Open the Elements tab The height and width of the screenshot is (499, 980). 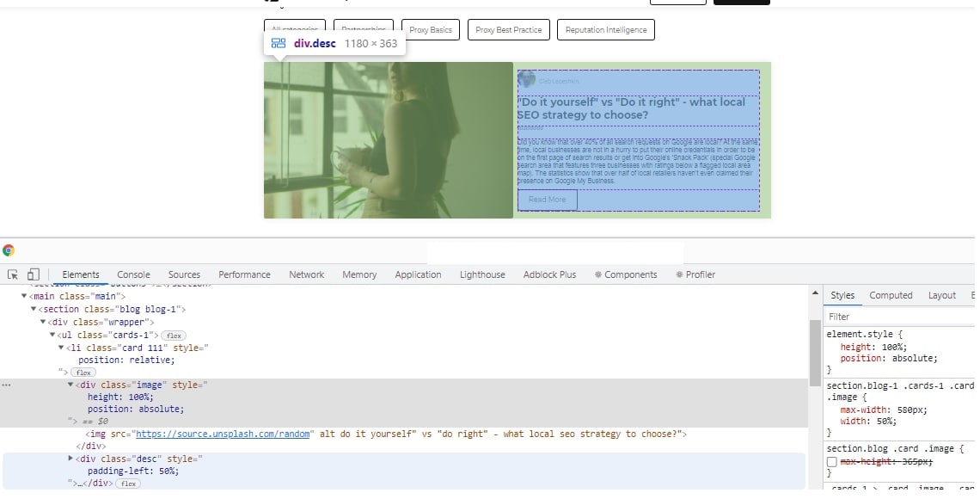click(81, 274)
